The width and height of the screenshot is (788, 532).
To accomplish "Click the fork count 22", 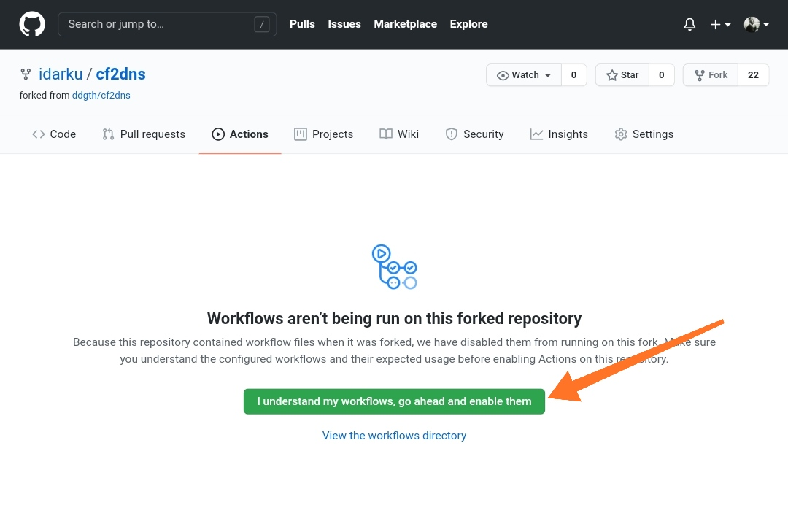I will coord(753,75).
